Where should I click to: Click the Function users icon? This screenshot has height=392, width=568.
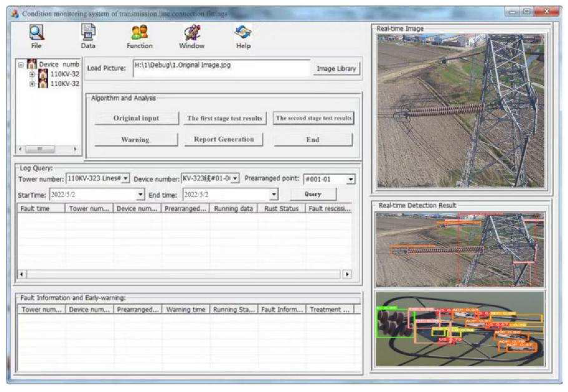pyautogui.click(x=140, y=32)
